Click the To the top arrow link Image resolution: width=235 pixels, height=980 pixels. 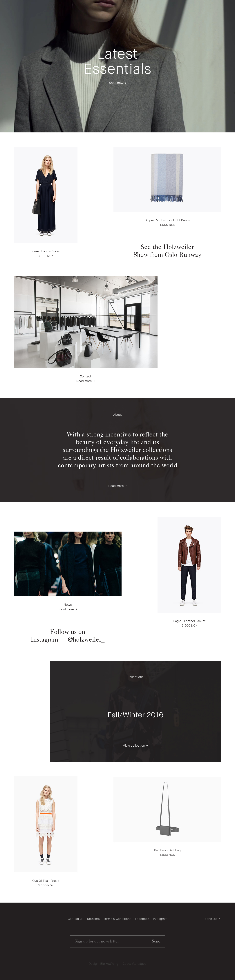[x=212, y=919]
